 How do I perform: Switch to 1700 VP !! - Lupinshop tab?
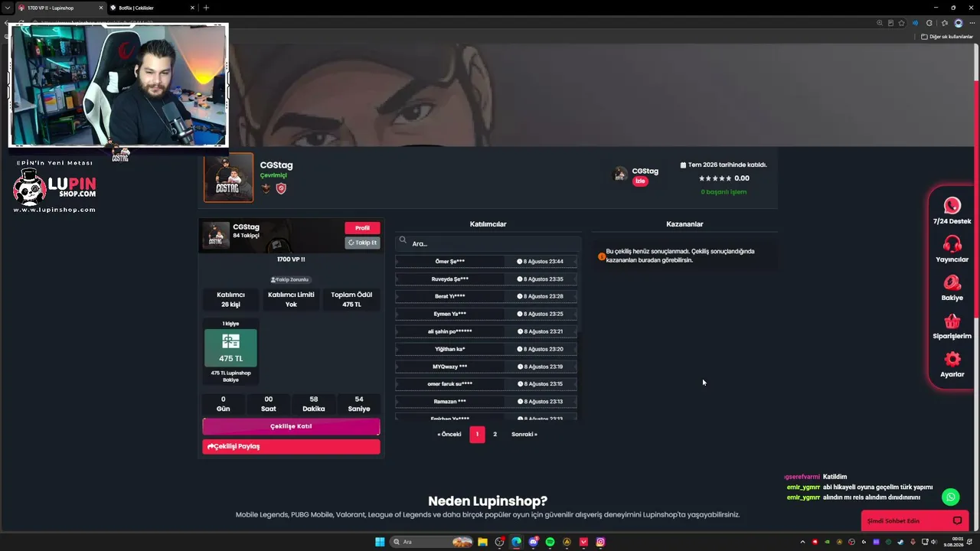coord(61,8)
